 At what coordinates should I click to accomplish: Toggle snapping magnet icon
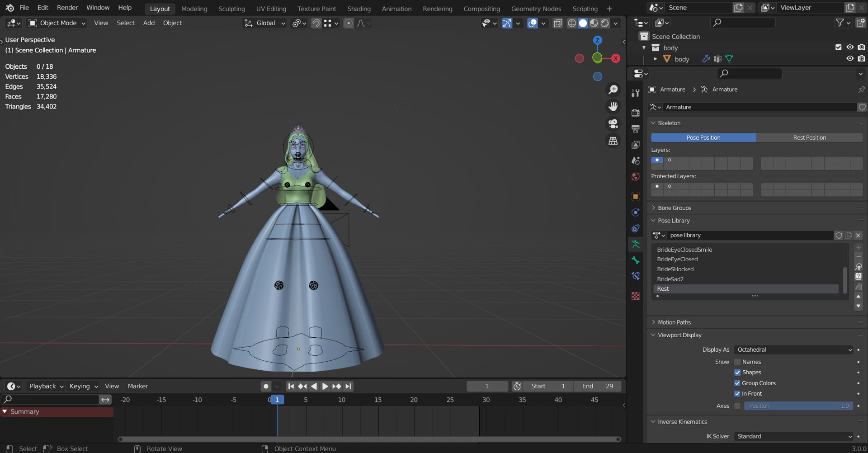[316, 23]
